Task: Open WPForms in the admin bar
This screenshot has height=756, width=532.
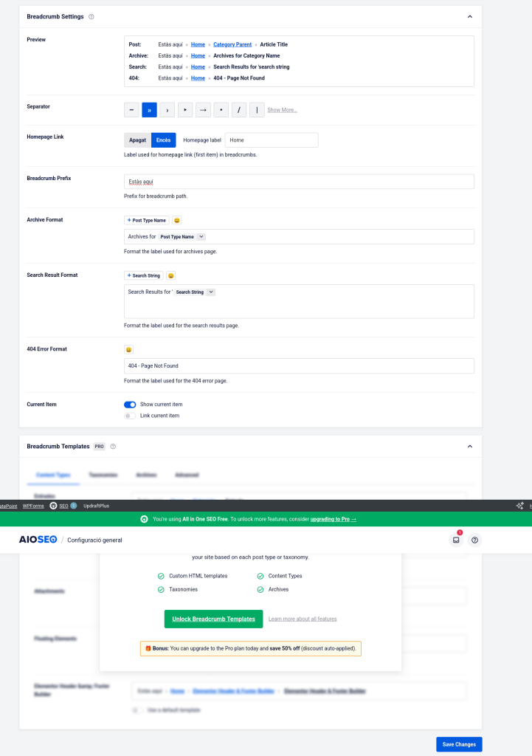Action: (33, 506)
